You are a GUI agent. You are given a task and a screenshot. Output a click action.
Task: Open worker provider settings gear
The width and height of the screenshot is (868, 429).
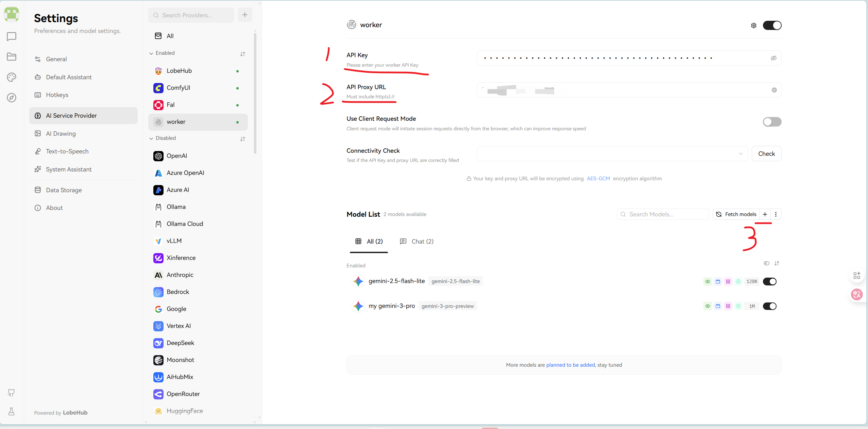tap(753, 26)
